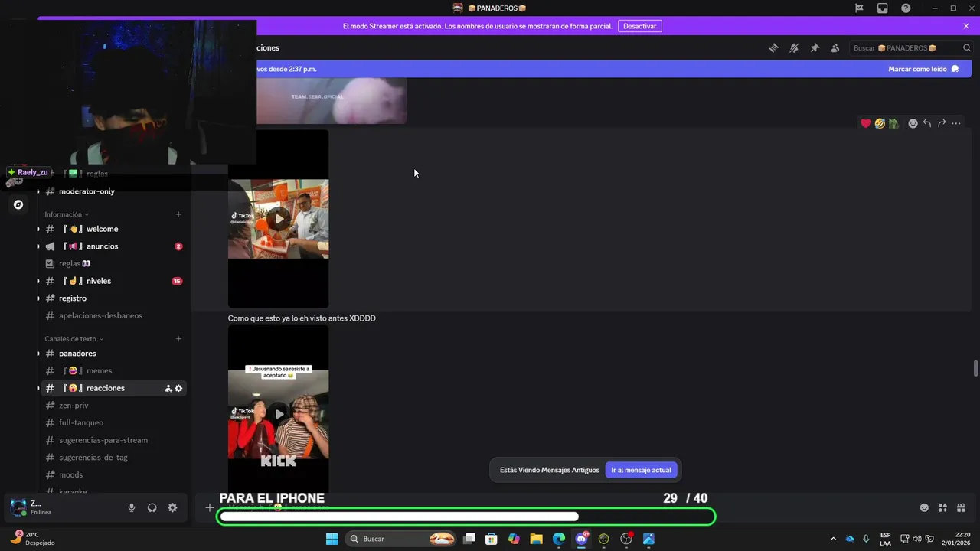The width and height of the screenshot is (980, 551).
Task: Toggle microphone mute in user panel
Action: (132, 507)
